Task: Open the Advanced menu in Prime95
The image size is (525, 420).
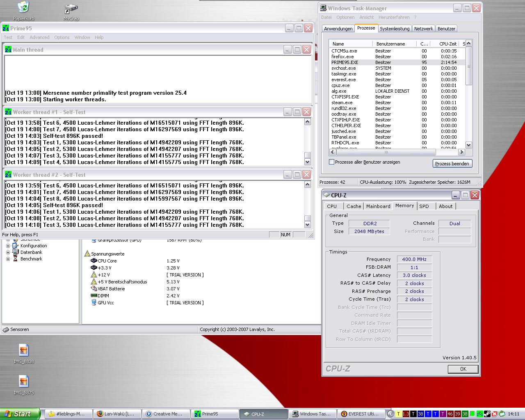Action: point(39,37)
